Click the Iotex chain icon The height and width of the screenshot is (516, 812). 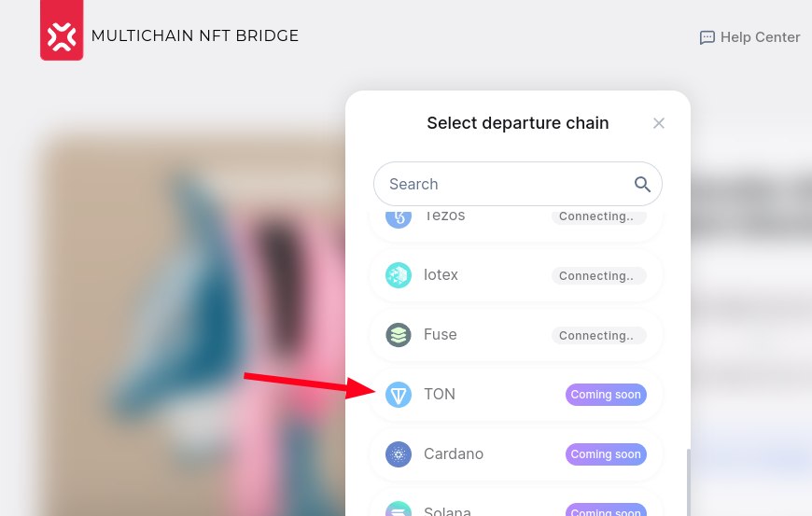(399, 275)
